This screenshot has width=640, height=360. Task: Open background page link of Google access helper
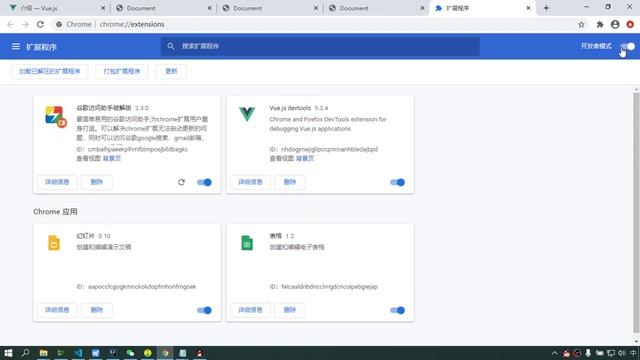(x=112, y=158)
